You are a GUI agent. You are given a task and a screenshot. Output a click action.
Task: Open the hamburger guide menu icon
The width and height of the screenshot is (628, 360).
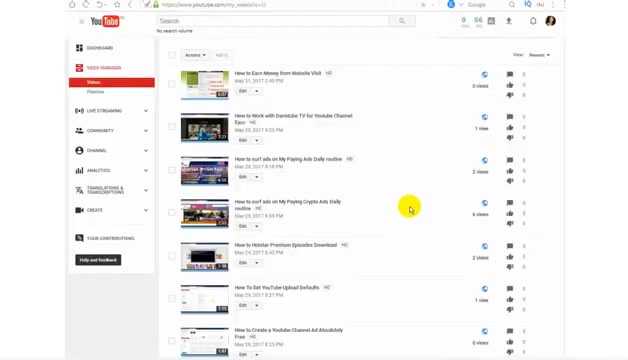tap(81, 21)
